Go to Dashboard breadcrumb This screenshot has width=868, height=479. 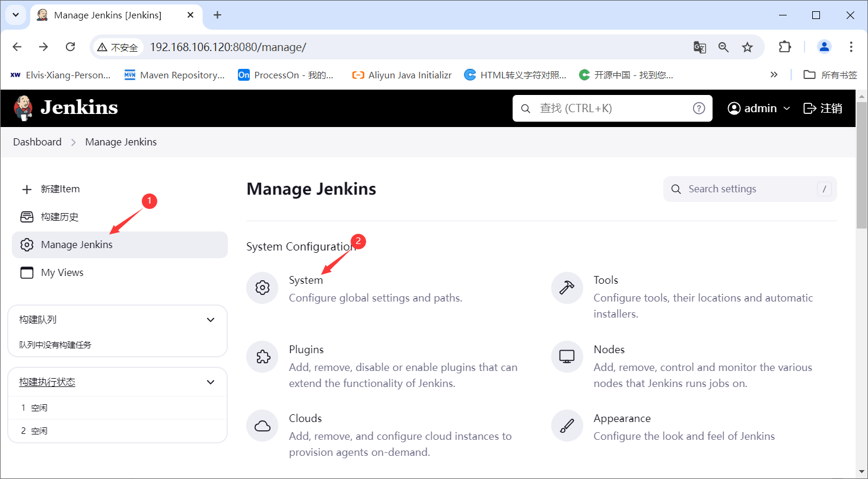coord(37,142)
